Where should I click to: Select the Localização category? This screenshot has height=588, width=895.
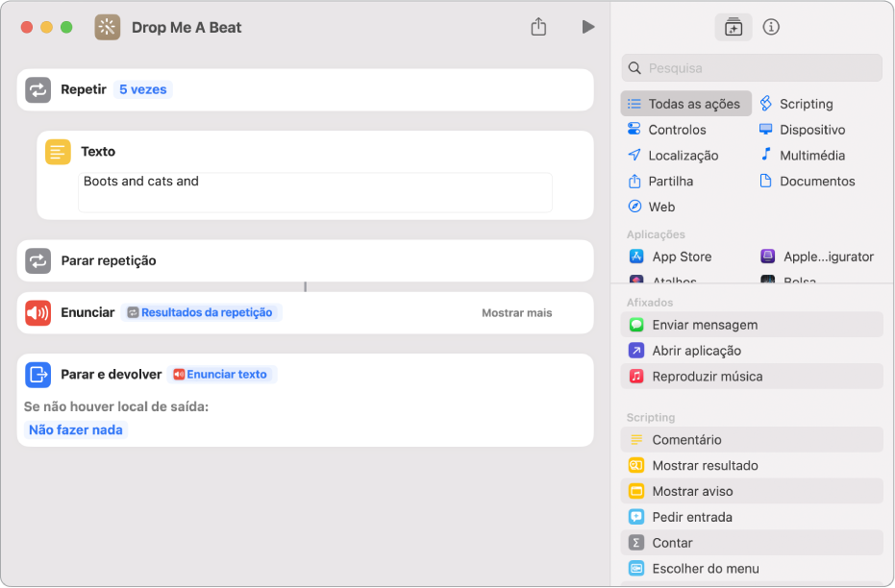click(x=673, y=155)
